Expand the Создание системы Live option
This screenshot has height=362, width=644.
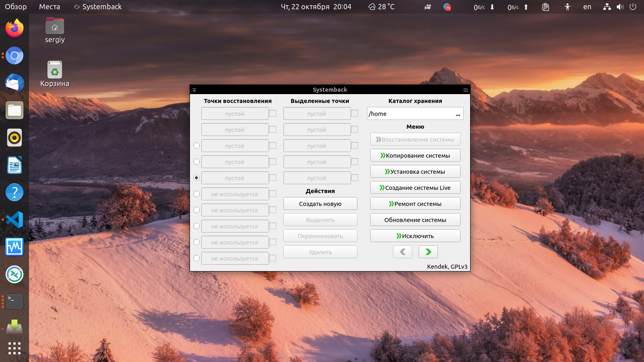coord(415,187)
